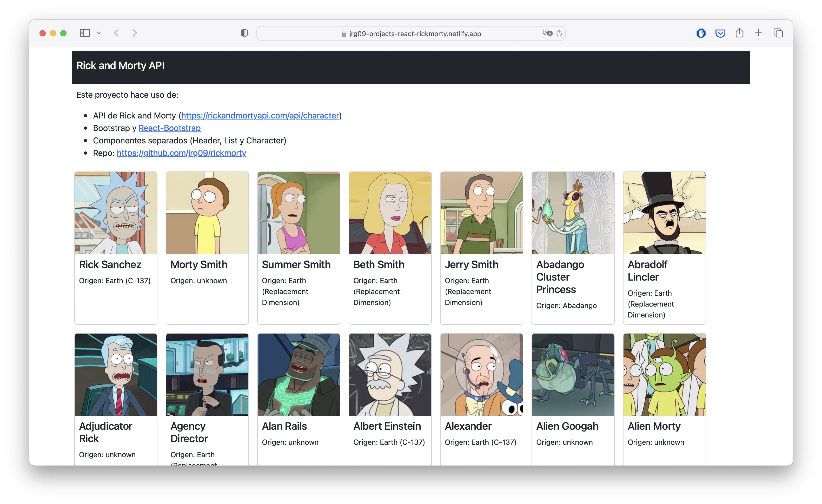This screenshot has width=822, height=504.
Task: Select the Adjudicator Rick name heading
Action: coord(105,432)
